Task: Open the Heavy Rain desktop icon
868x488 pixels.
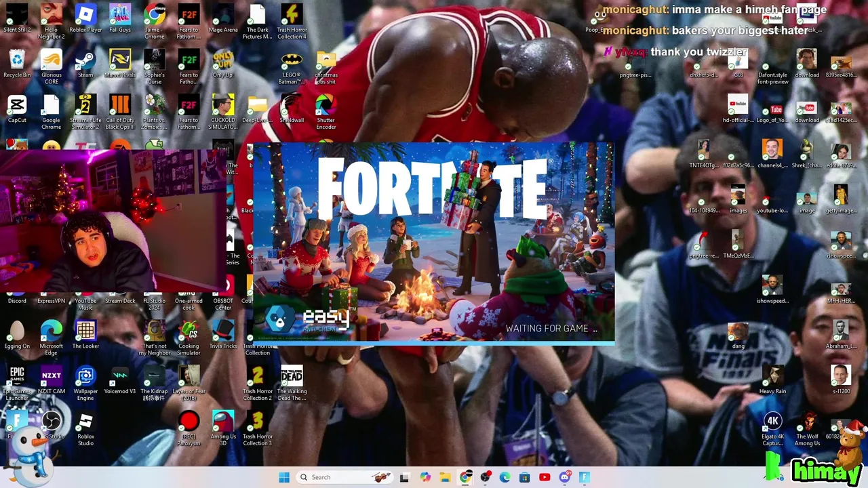Action: tap(772, 380)
